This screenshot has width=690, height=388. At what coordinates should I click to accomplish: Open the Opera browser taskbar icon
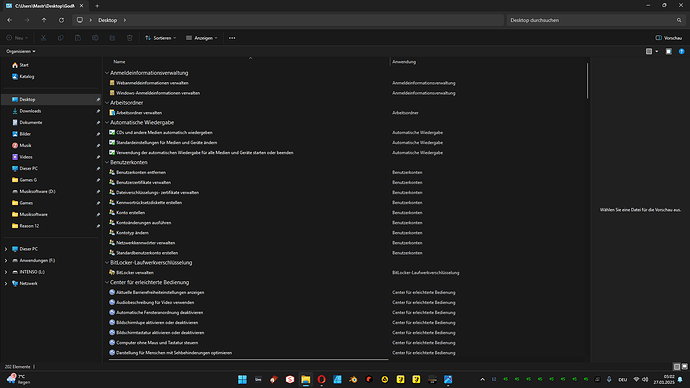[321, 379]
